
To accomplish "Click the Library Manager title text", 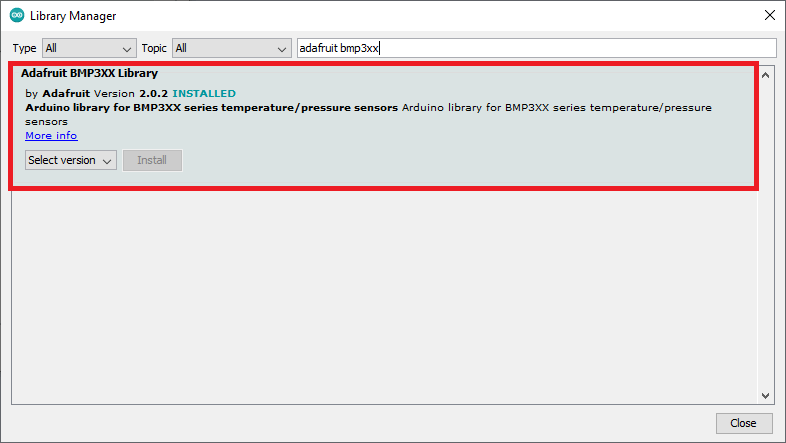I will pyautogui.click(x=73, y=16).
